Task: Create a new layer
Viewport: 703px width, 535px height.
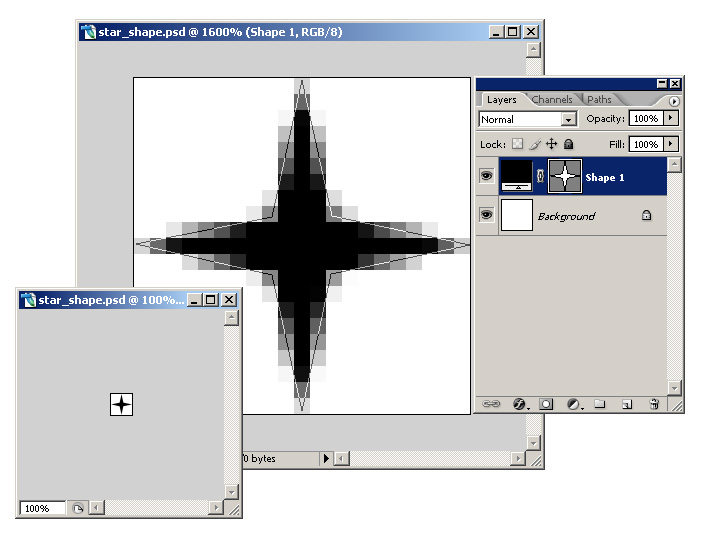Action: [x=627, y=404]
